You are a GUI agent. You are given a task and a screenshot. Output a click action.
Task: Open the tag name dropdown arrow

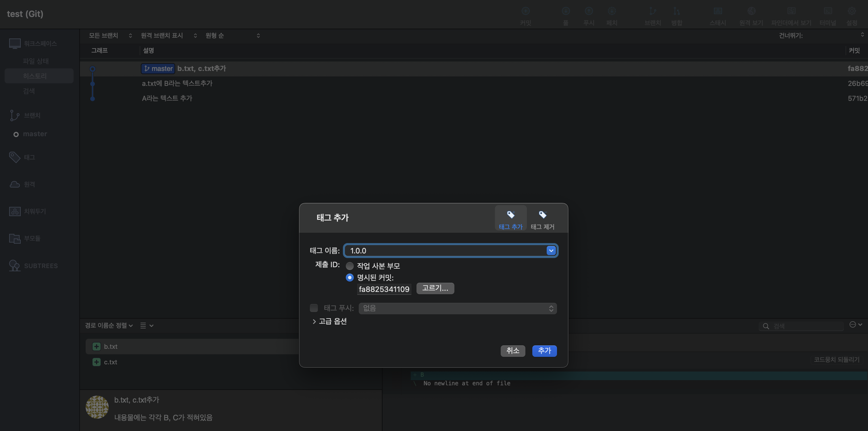click(551, 251)
